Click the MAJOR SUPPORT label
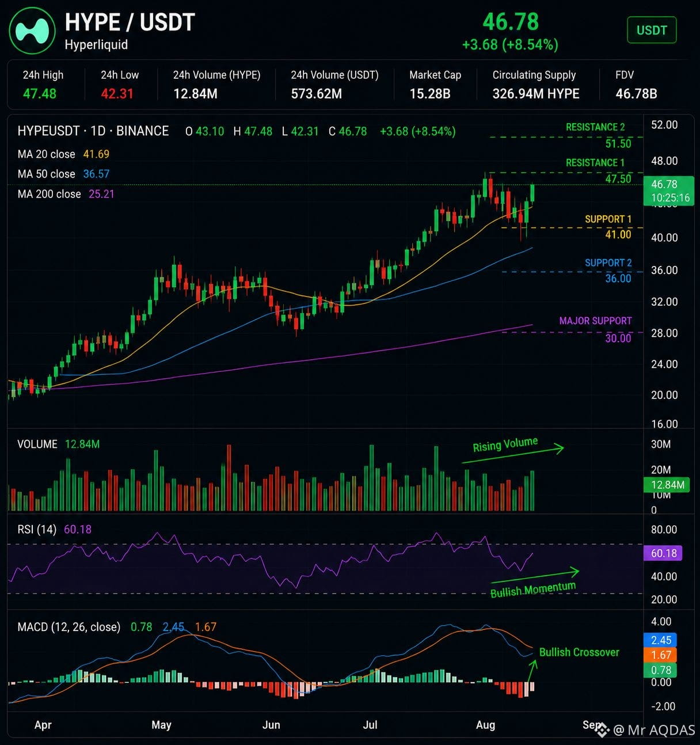700x745 pixels. coord(595,321)
